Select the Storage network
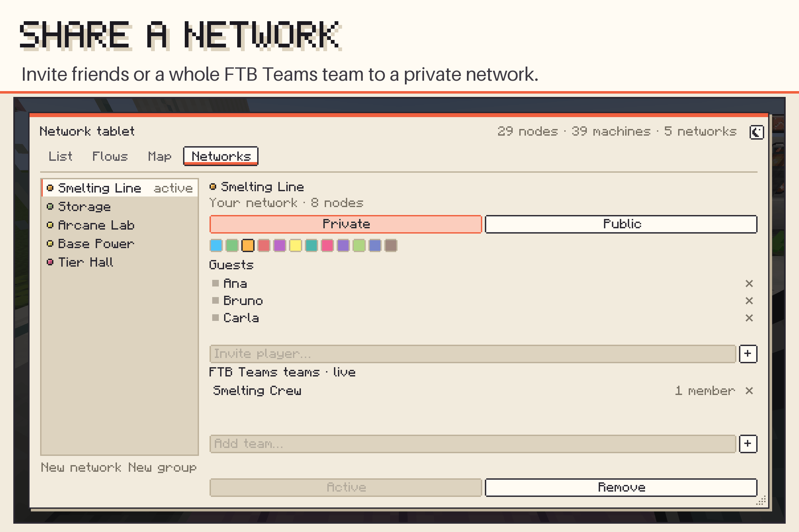799x532 pixels. pyautogui.click(x=120, y=207)
